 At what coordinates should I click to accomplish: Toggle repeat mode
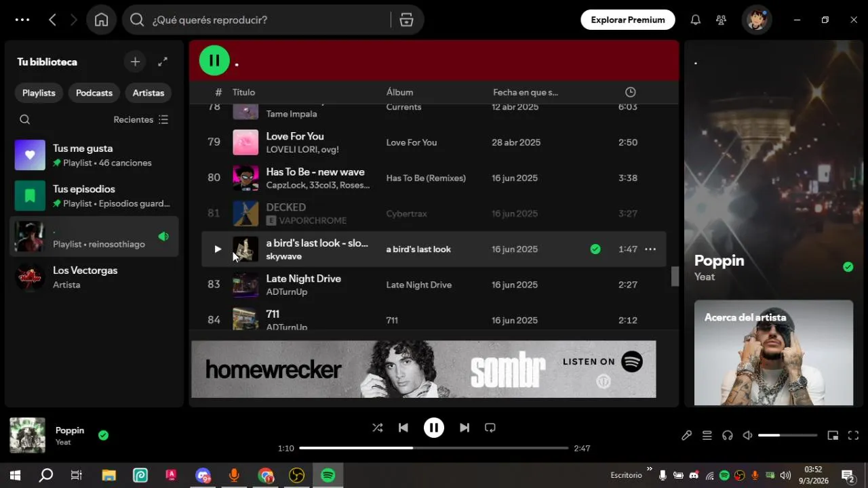point(490,428)
